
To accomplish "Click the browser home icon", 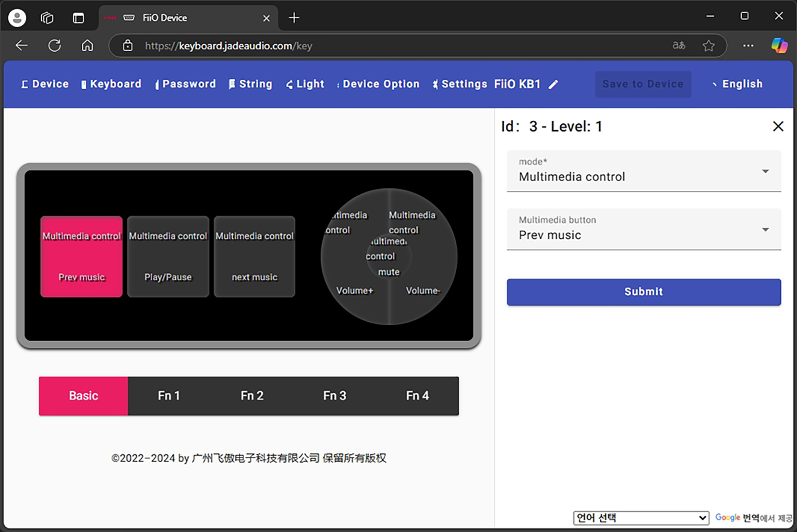I will click(x=87, y=46).
